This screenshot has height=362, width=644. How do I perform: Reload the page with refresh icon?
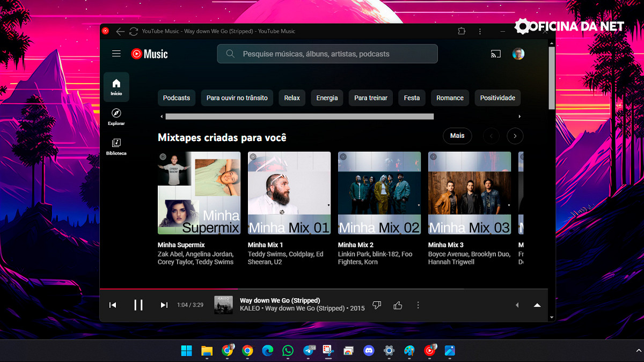point(134,32)
